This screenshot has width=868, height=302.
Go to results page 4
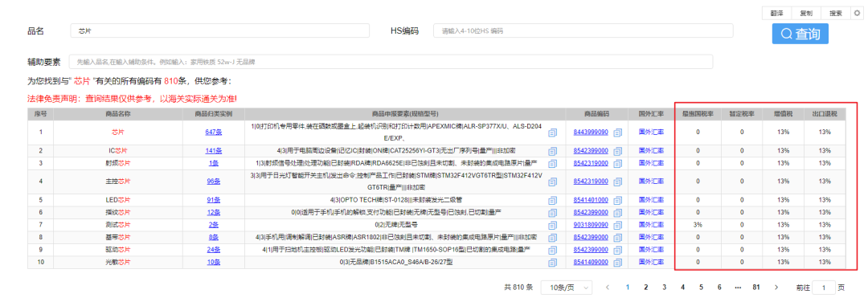pyautogui.click(x=682, y=288)
